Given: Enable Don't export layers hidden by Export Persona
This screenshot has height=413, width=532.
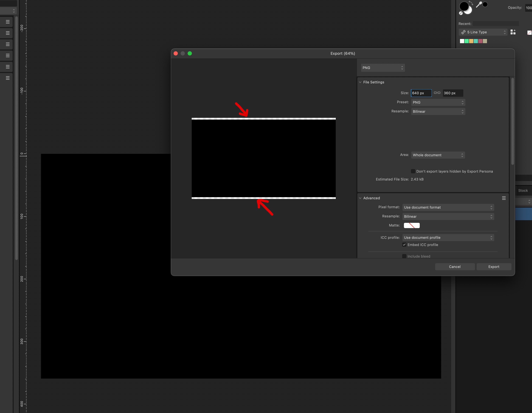Looking at the screenshot, I should (413, 171).
